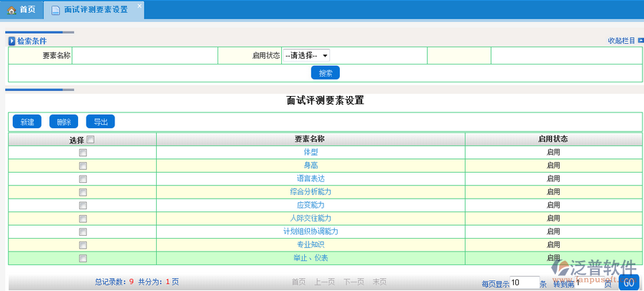Click the home icon on 首页 tab
This screenshot has width=644, height=291.
(x=11, y=10)
